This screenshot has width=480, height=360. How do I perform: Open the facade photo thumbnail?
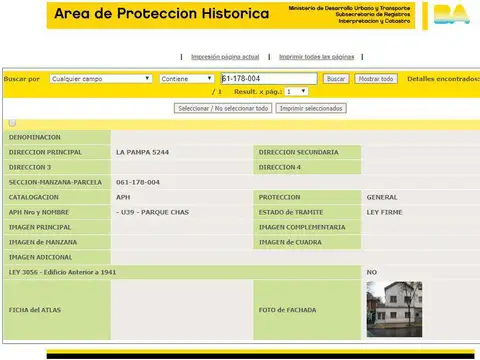coord(394,309)
